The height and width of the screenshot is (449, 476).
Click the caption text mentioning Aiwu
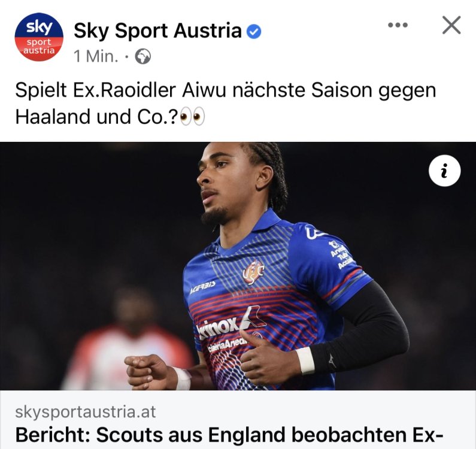point(226,104)
